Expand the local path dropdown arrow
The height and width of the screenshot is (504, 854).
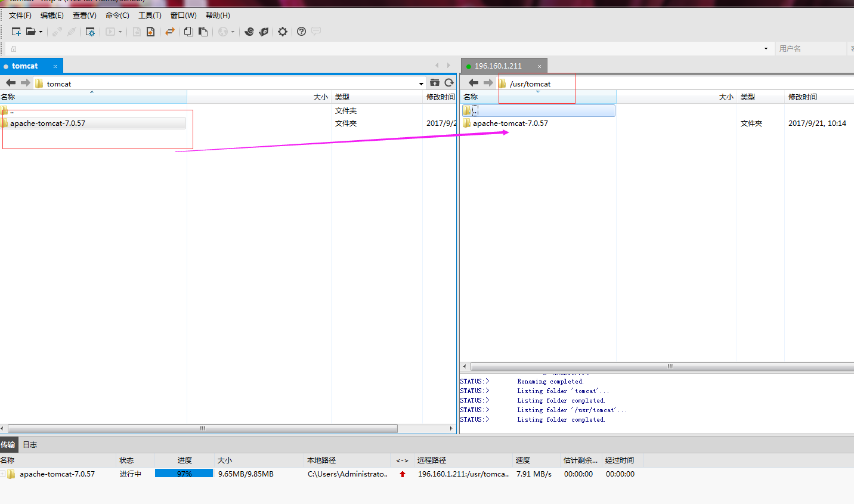click(x=421, y=84)
